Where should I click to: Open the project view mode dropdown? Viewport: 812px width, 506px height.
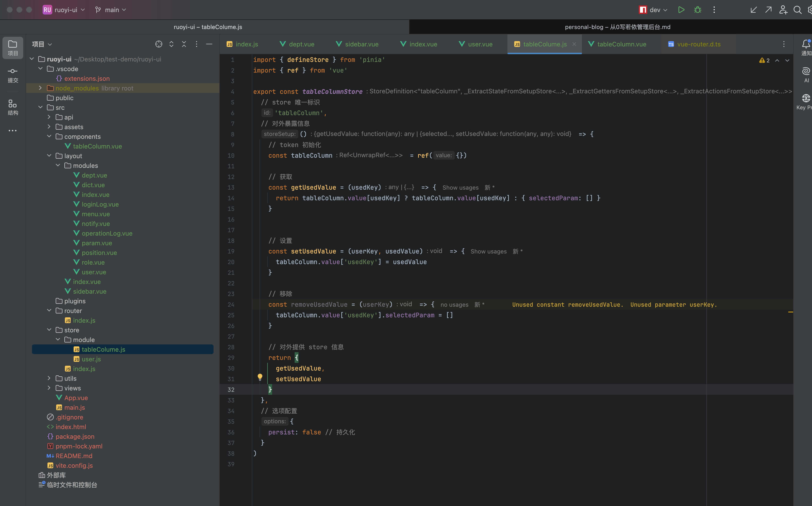[42, 44]
